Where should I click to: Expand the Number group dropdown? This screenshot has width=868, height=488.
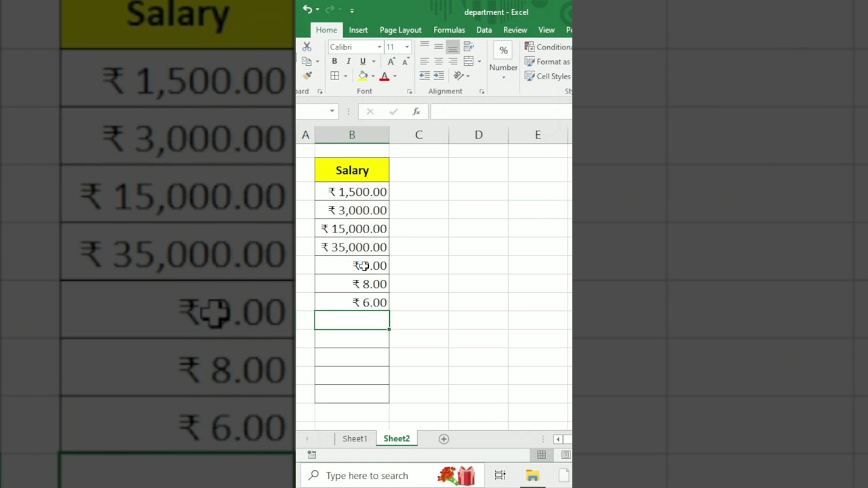coord(503,77)
